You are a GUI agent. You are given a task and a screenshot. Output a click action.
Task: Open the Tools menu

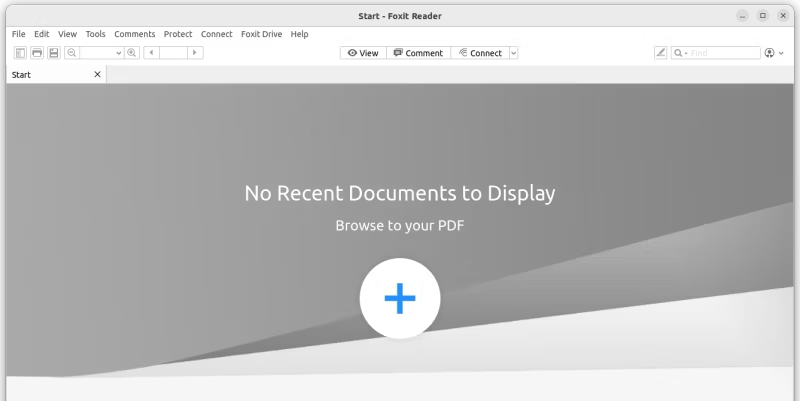[95, 34]
